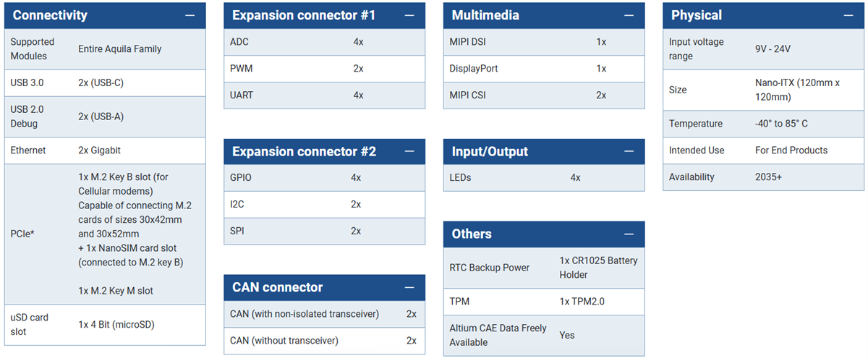Collapse the Physical section minus icon

click(848, 15)
